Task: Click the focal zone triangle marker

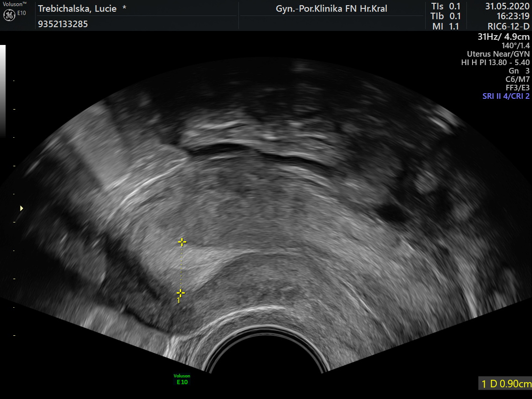Action: [21, 208]
